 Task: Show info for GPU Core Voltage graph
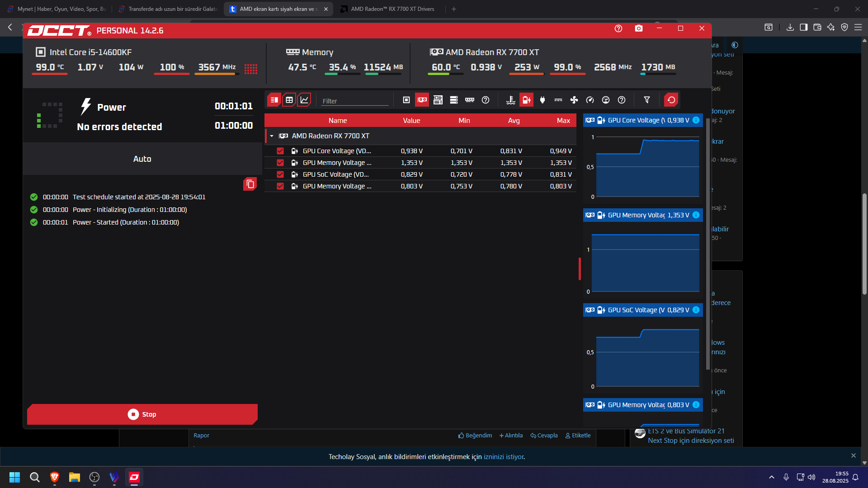tap(696, 120)
